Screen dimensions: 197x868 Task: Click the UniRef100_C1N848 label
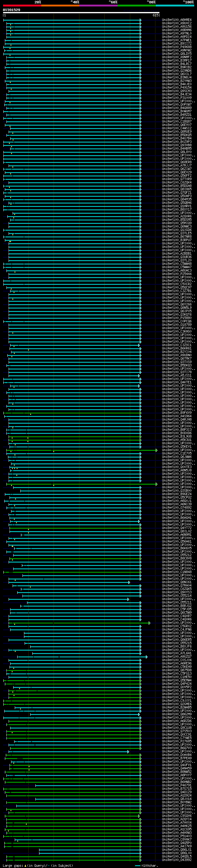tap(176, 572)
